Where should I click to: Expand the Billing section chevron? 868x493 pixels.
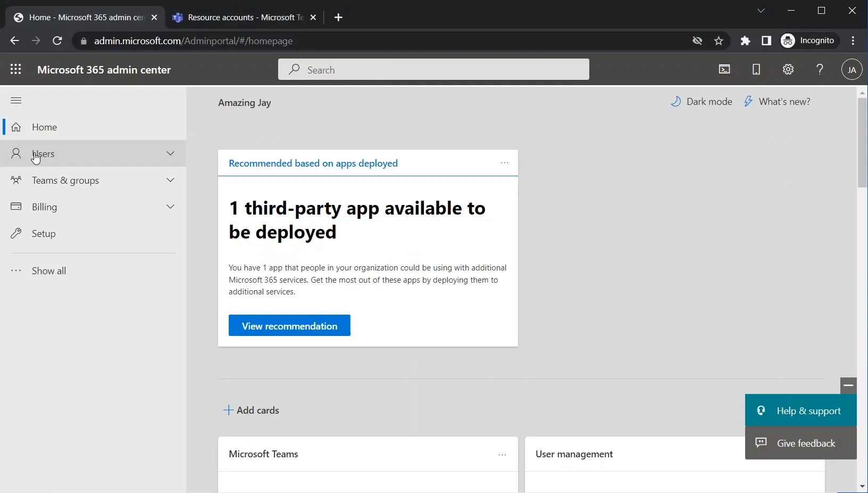coord(170,207)
